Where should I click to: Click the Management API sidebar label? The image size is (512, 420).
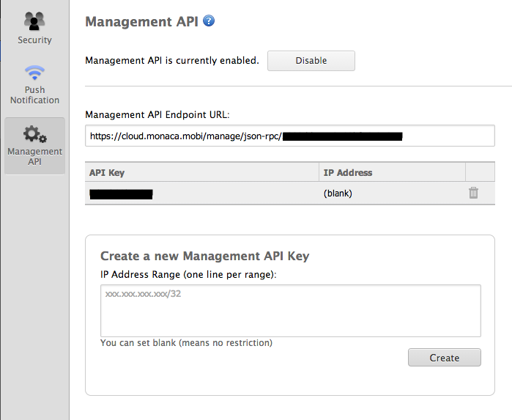click(34, 157)
